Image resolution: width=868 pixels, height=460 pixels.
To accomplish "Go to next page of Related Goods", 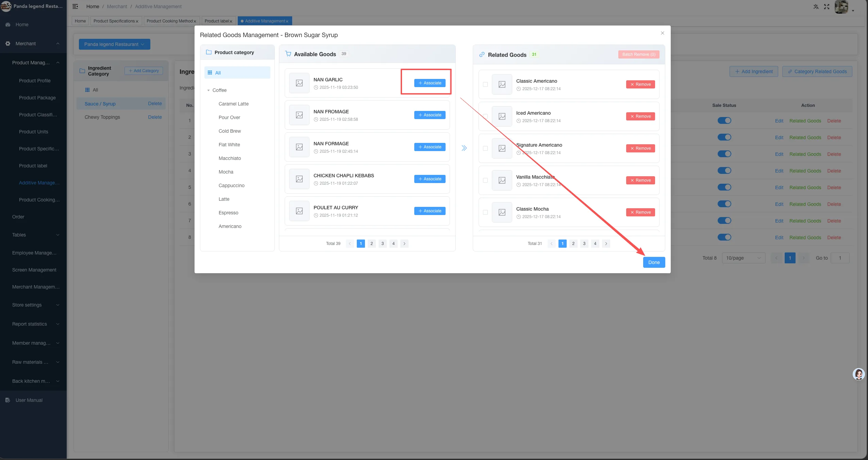I will pos(606,244).
